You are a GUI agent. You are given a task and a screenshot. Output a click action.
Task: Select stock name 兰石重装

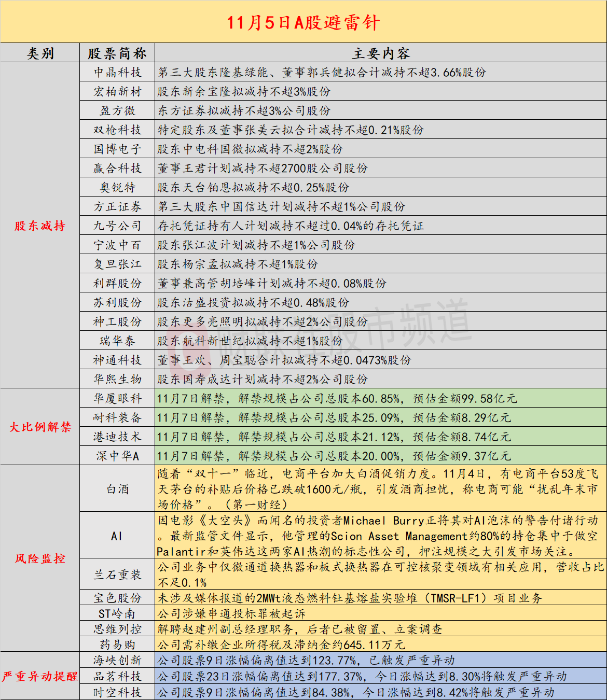point(117,575)
